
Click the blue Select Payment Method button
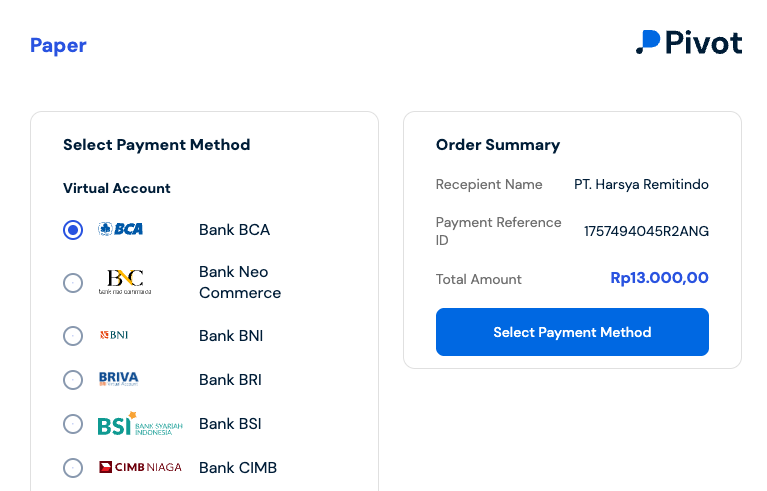point(572,332)
